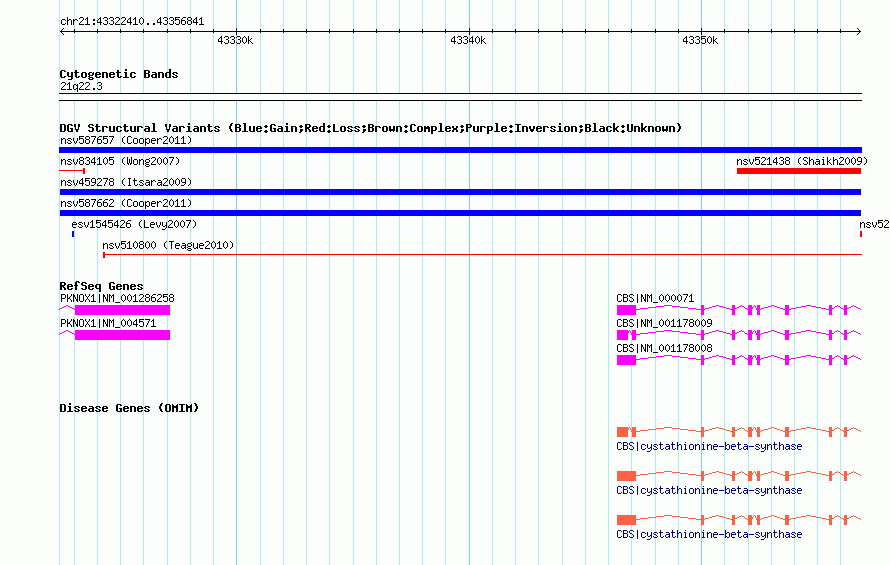
Task: Click the 43330k ruler tick label
Action: (x=235, y=40)
